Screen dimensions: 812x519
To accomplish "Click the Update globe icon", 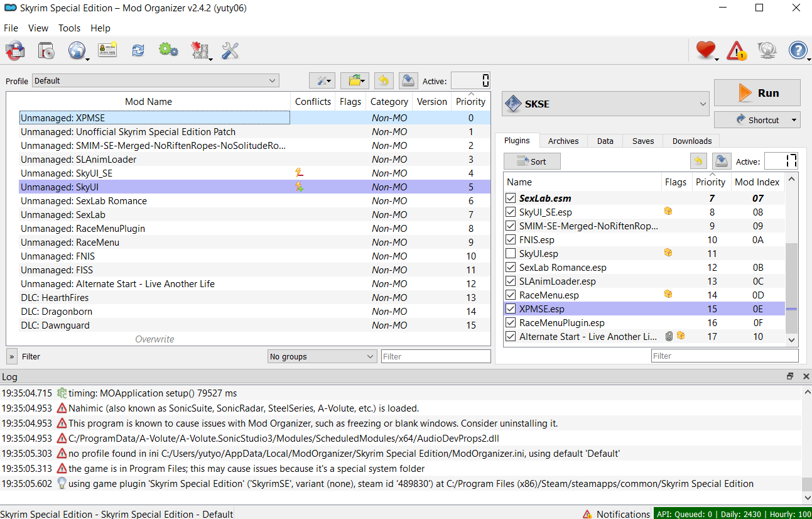I will click(x=767, y=50).
